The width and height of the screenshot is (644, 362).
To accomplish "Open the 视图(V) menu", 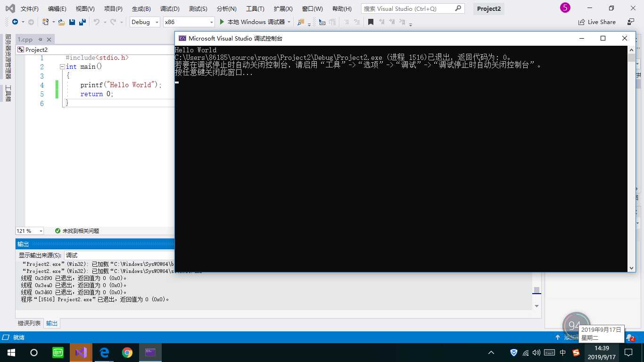I will click(x=85, y=8).
